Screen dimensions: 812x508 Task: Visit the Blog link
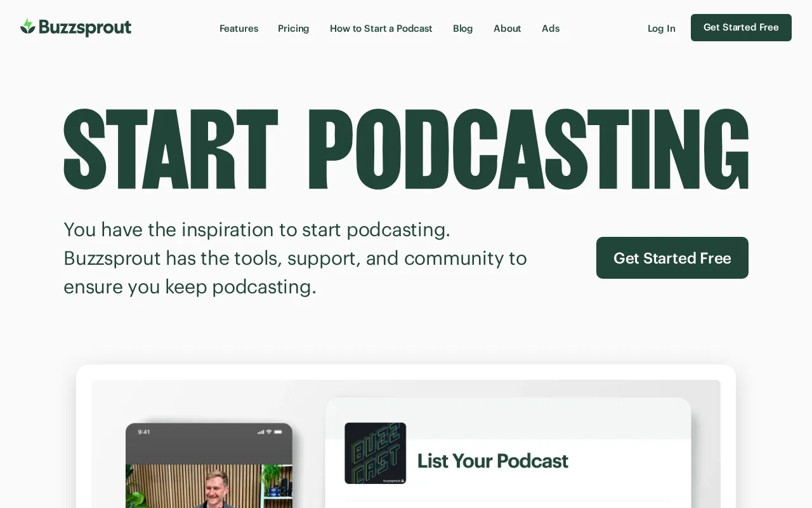click(462, 29)
